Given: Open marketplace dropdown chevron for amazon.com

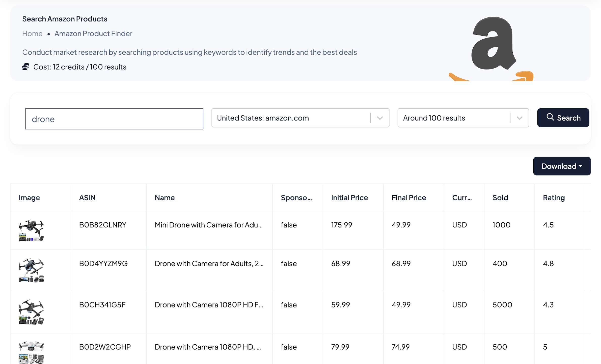Looking at the screenshot, I should point(380,118).
